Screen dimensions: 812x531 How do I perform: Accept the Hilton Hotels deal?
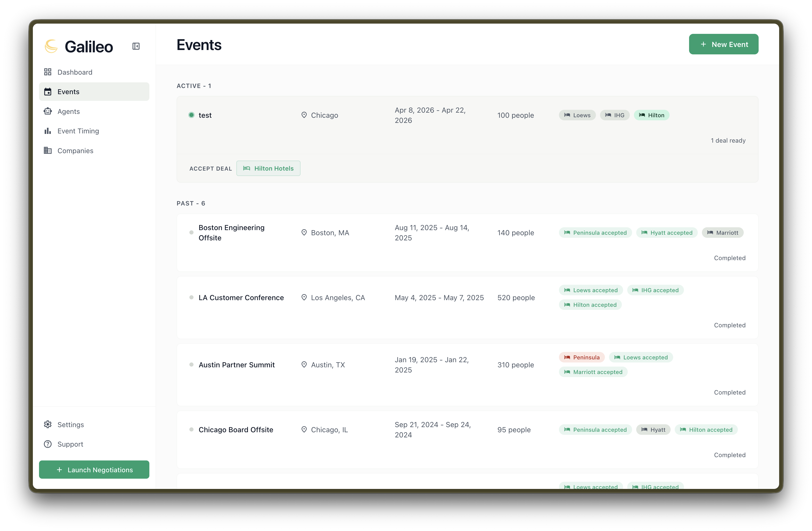268,168
